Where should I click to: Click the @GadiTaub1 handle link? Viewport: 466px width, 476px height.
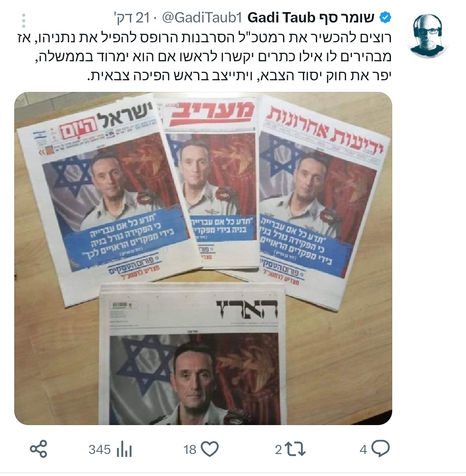[202, 18]
